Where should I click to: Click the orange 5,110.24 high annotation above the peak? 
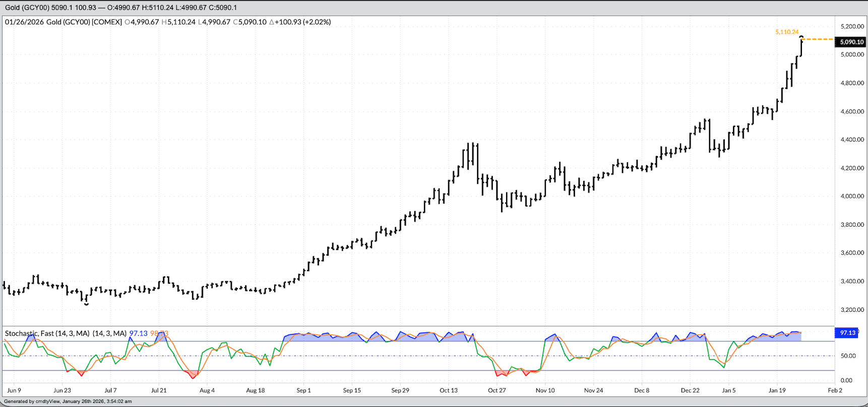pos(786,32)
